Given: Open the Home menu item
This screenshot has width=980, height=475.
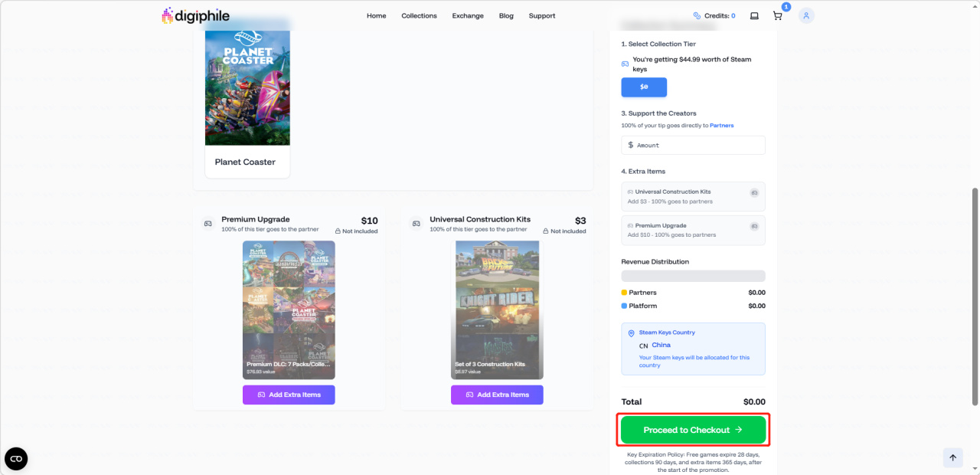Looking at the screenshot, I should point(376,15).
